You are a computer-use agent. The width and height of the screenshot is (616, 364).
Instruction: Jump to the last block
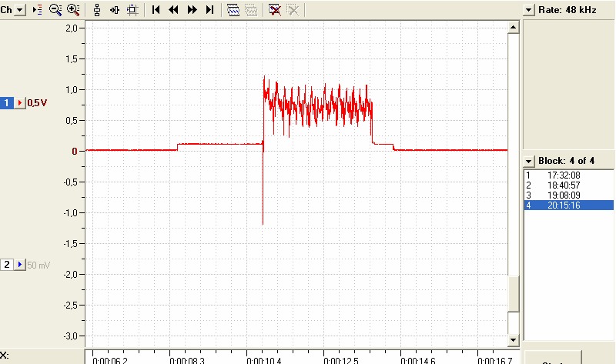pos(209,10)
